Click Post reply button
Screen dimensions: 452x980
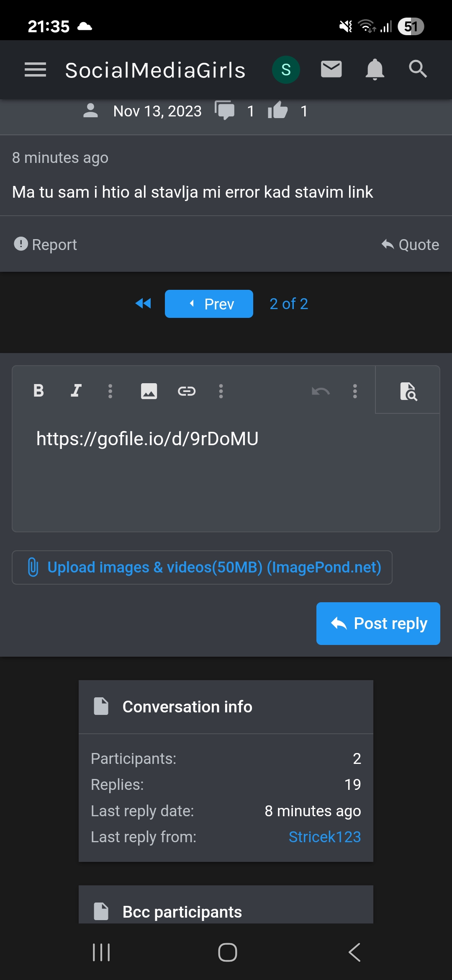(x=378, y=624)
